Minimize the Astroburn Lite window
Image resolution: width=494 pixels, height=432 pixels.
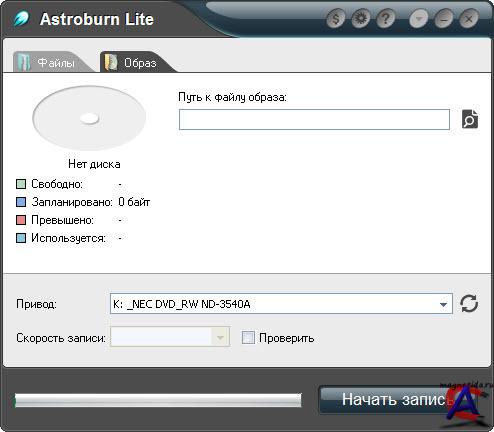coord(444,19)
